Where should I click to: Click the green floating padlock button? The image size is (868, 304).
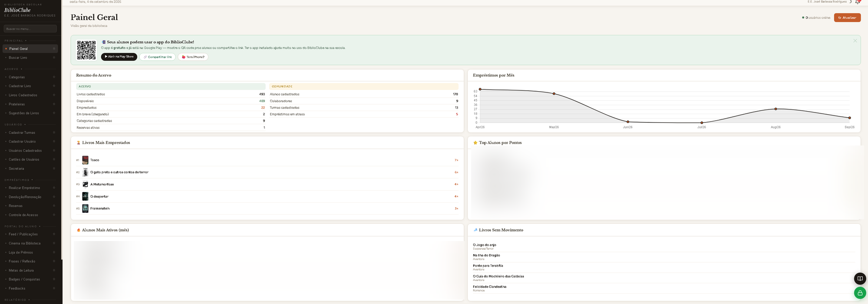[x=860, y=293]
